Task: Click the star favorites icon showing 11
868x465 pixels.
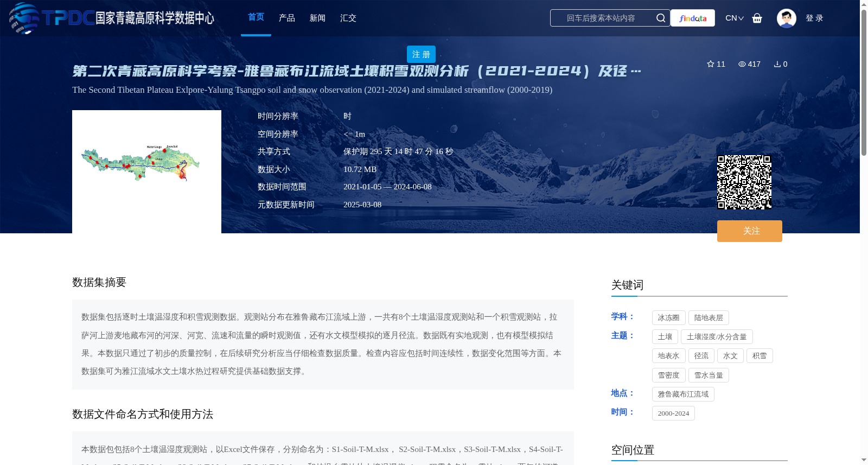Action: point(711,64)
